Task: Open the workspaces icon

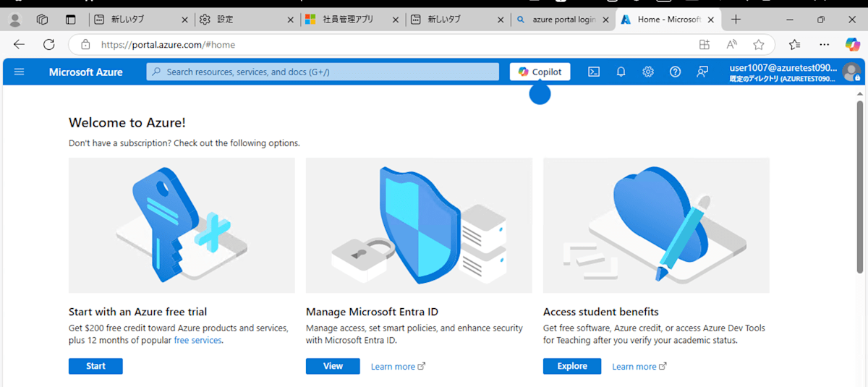Action: pyautogui.click(x=42, y=20)
